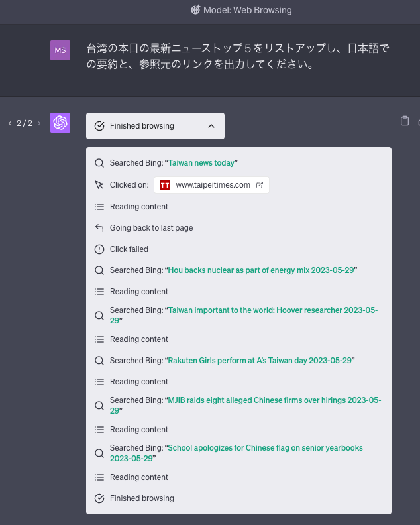The image size is (420, 525).
Task: Click the "Model: Web Browsing" label
Action: (x=247, y=10)
